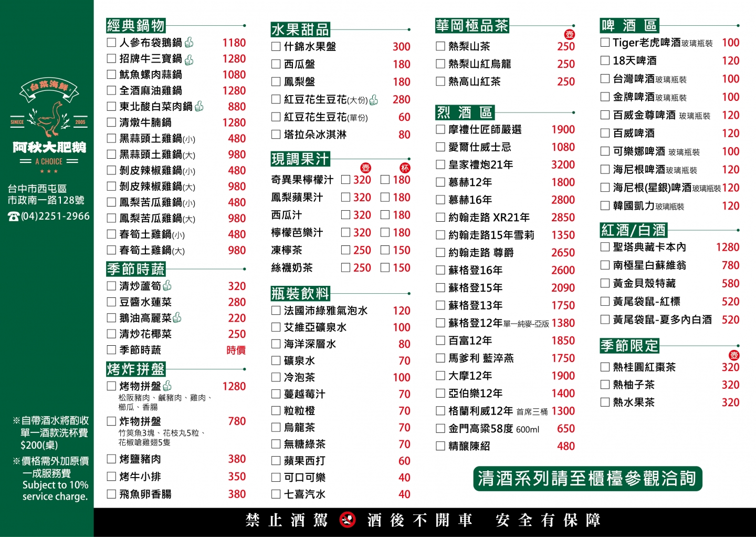
Task: Click the 經典鍋物 section header
Action: (x=135, y=25)
